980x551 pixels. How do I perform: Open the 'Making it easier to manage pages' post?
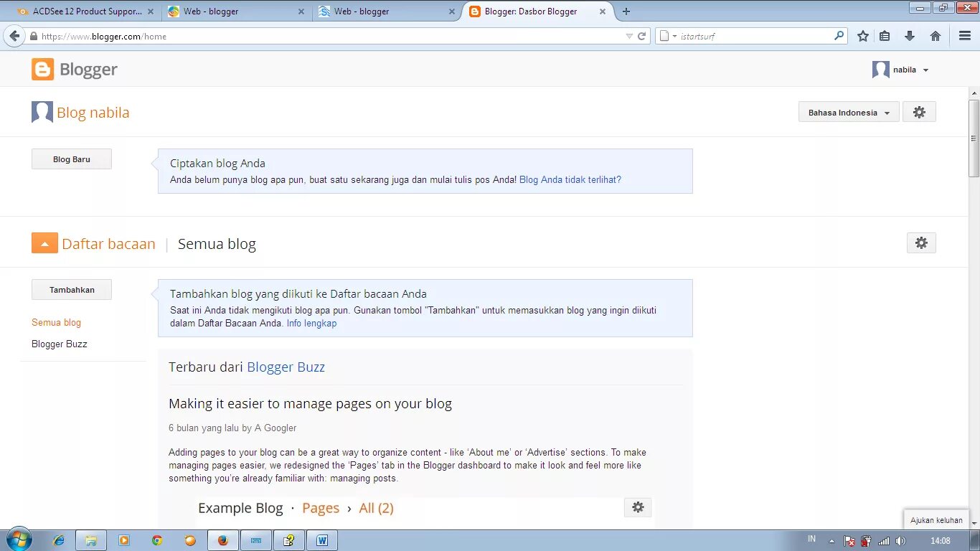[310, 404]
